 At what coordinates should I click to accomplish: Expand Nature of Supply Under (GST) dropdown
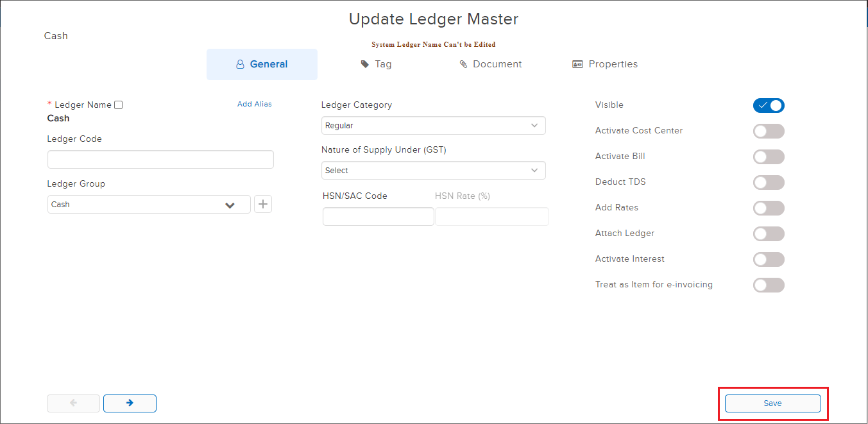tap(433, 170)
